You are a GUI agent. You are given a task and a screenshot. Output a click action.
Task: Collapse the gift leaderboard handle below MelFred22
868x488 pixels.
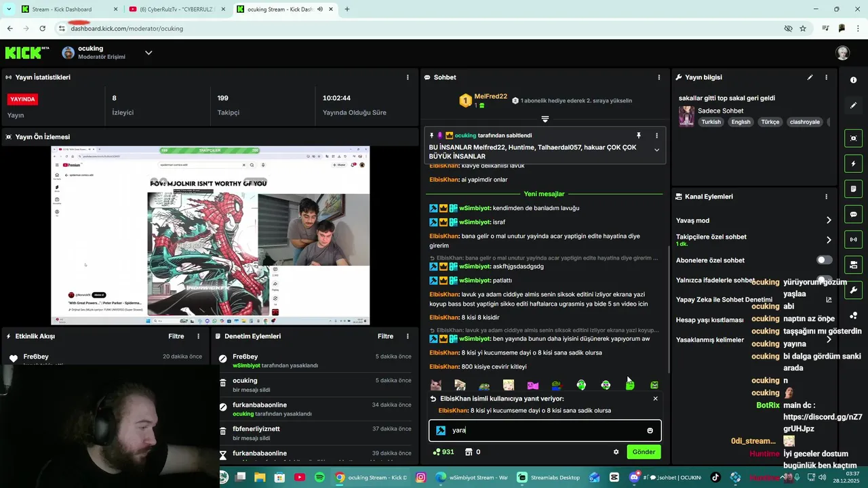tap(545, 119)
